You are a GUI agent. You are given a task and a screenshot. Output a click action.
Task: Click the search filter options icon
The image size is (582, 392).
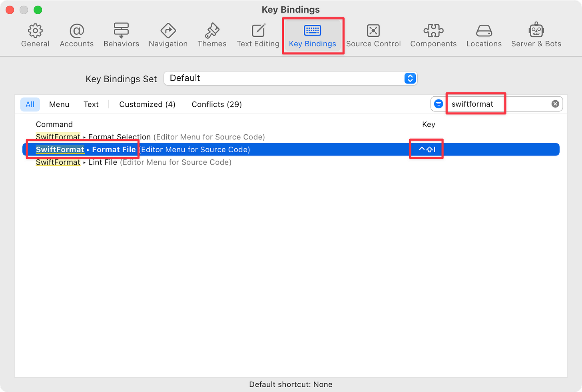pos(438,104)
